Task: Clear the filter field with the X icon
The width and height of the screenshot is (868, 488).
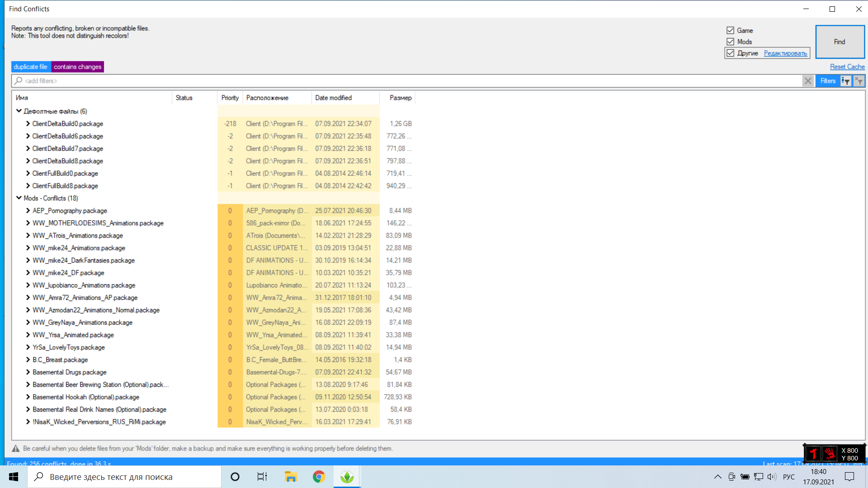Action: [x=808, y=81]
